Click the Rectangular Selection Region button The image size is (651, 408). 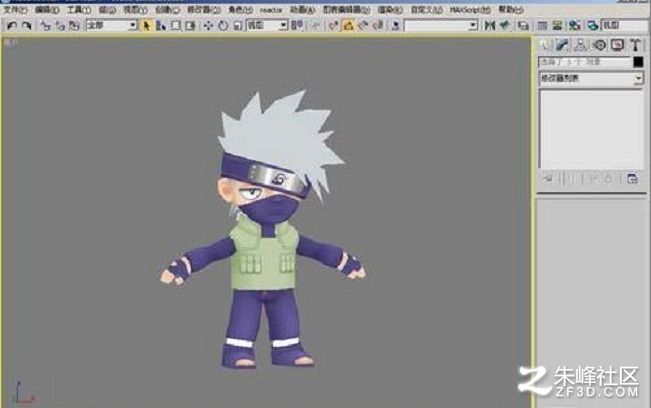[176, 26]
